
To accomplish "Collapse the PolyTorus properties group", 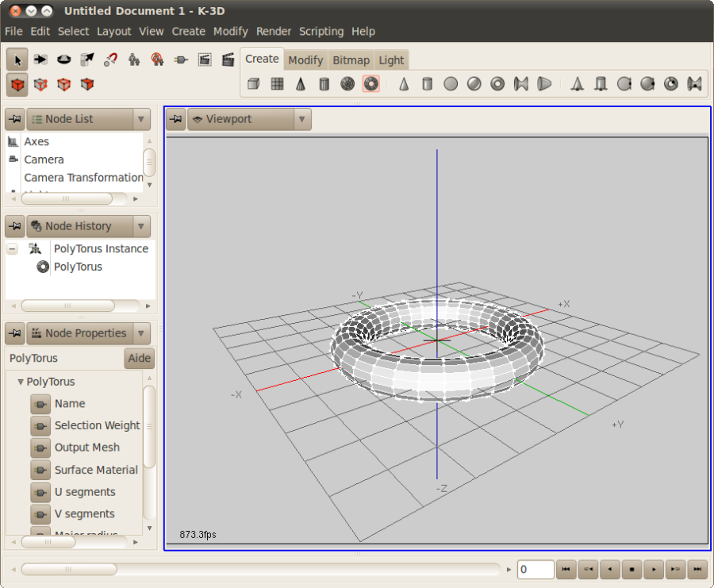I will click(x=20, y=382).
